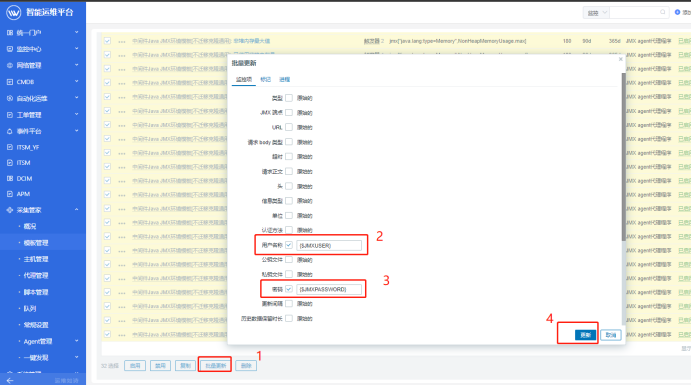
Task: Uncheck the NonHeapMemoryUsage.max row checkbox
Action: pyautogui.click(x=107, y=41)
